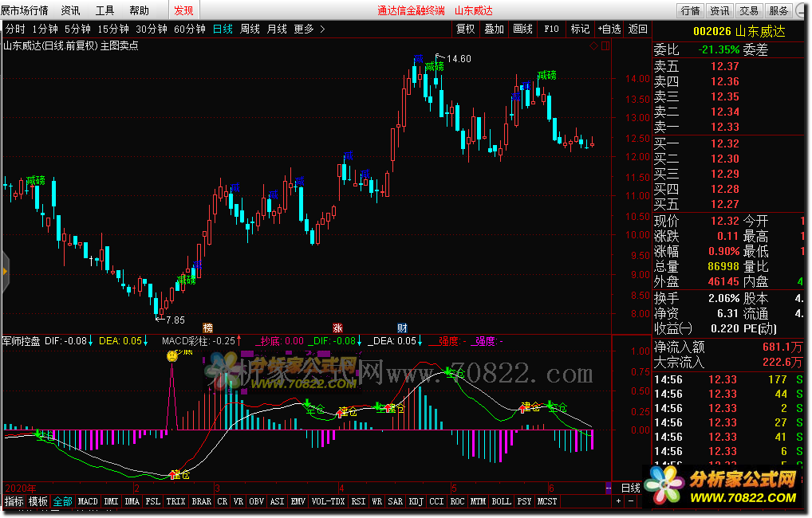Screen dimensions: 812x518
Task: Click the 标记 mark button
Action: 580,29
